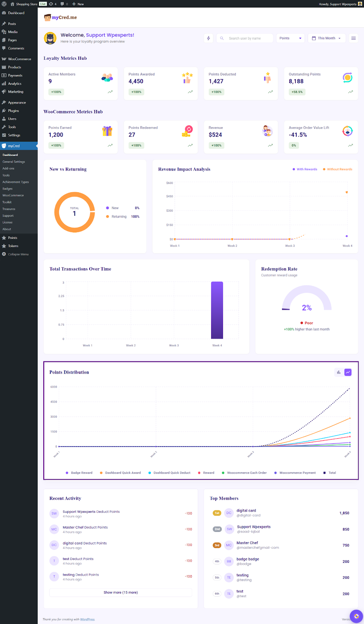Open the hamburger menu icon in header

coord(353,38)
